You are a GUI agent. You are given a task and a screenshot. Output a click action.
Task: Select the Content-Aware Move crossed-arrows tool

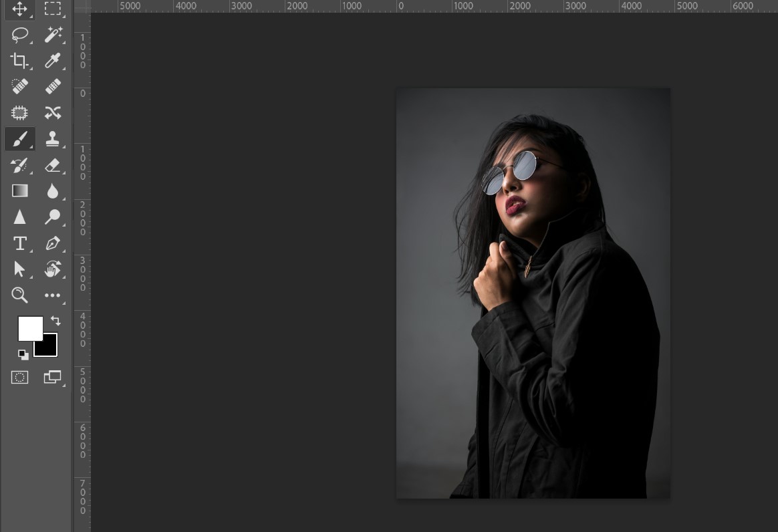click(x=53, y=113)
